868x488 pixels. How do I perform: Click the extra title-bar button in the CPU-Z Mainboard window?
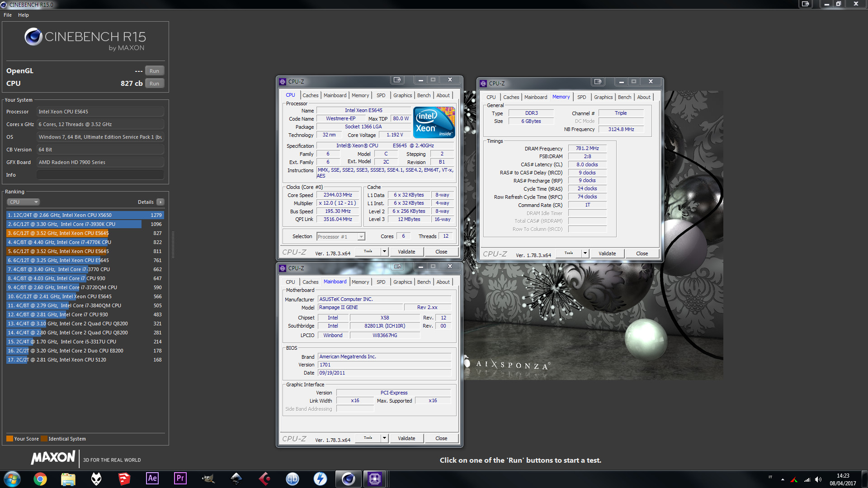point(397,267)
